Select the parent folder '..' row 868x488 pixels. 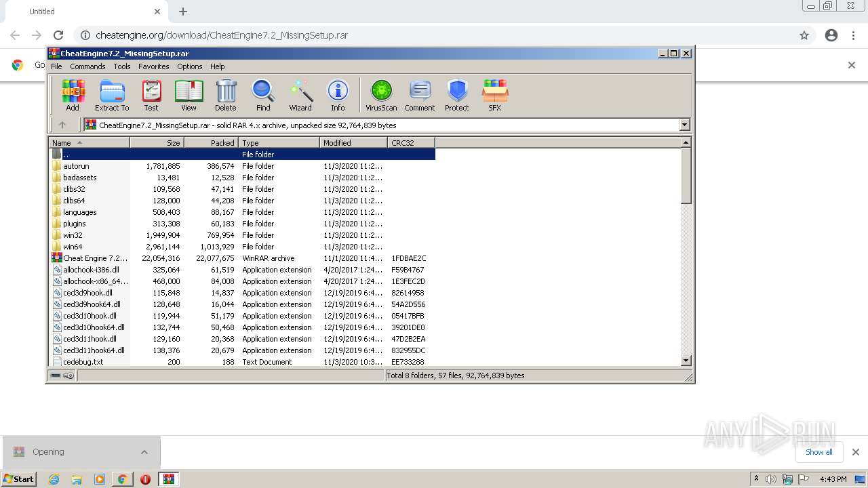point(242,155)
